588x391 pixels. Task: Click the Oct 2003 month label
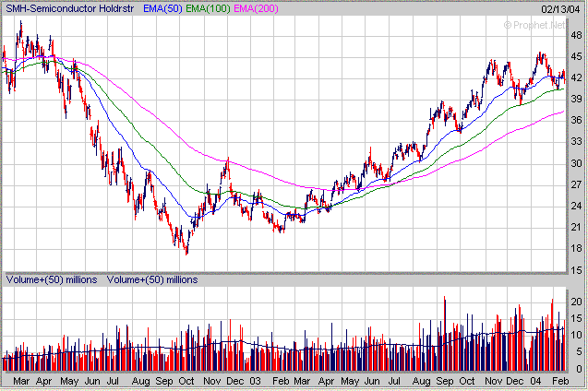[x=467, y=381]
